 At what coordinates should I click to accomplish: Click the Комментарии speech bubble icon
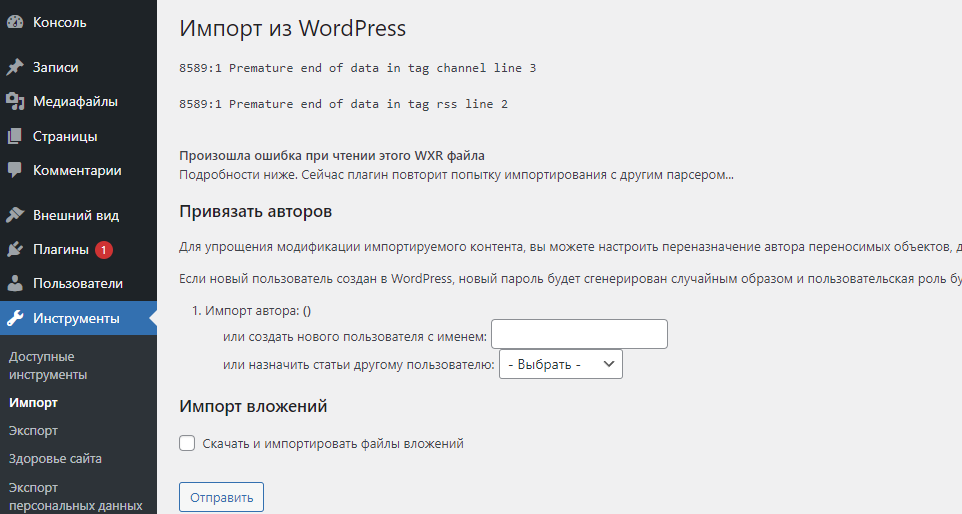(15, 170)
